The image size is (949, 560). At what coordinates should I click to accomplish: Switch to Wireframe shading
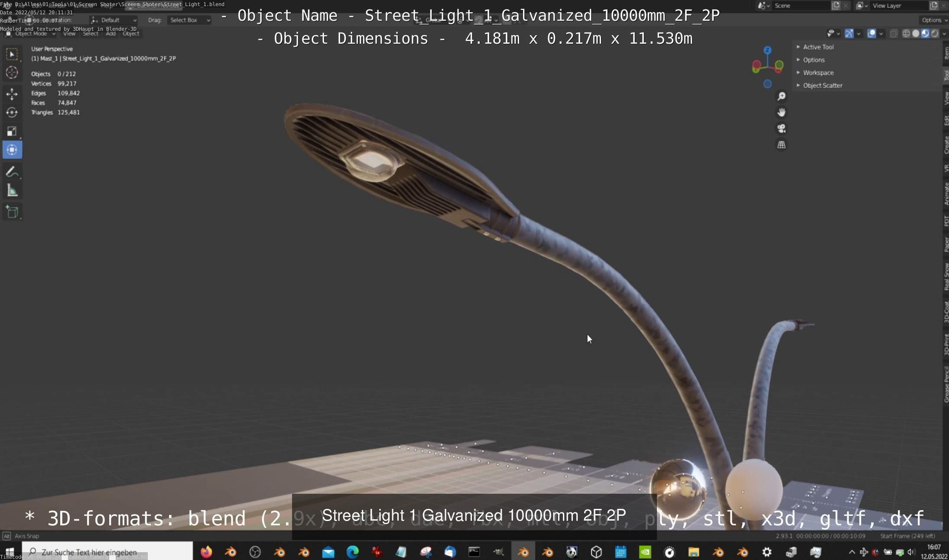[x=906, y=33]
